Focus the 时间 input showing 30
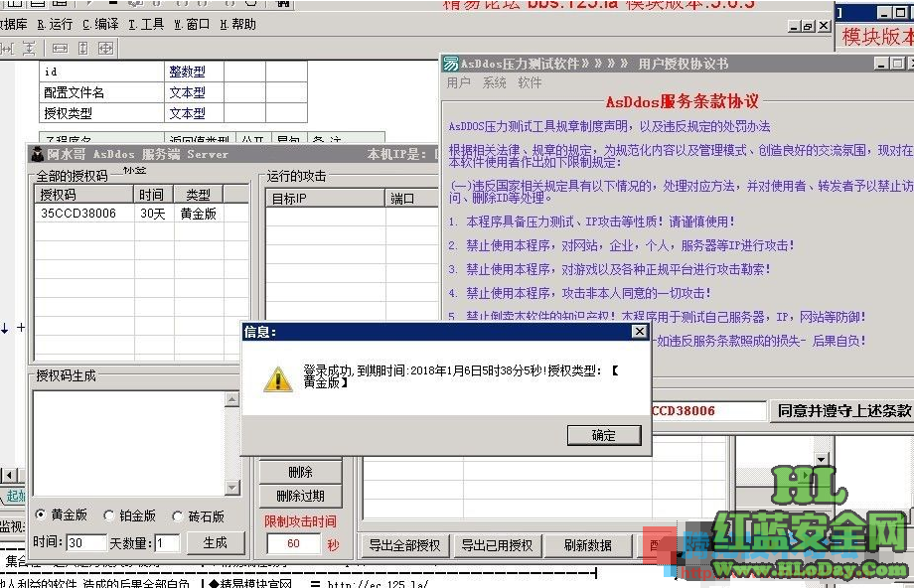The height and width of the screenshot is (588, 914). tap(86, 543)
